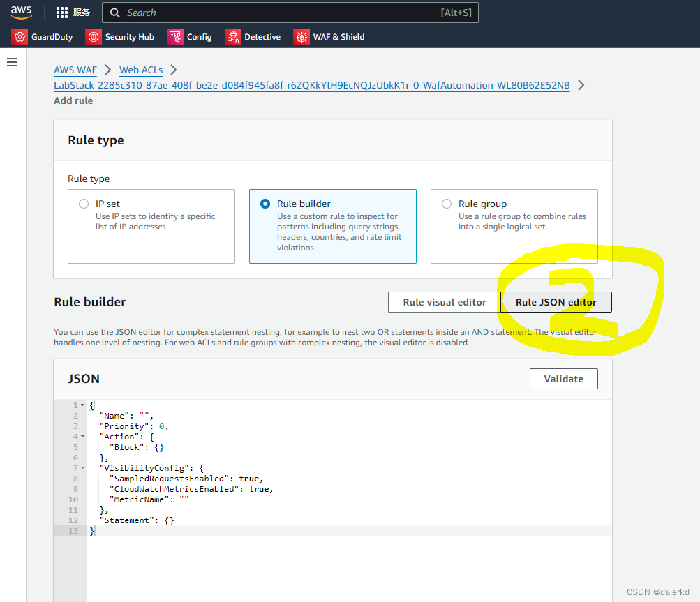Viewport: 700px width, 602px height.
Task: Collapse JSON fold arrow on line 1
Action: pyautogui.click(x=82, y=405)
